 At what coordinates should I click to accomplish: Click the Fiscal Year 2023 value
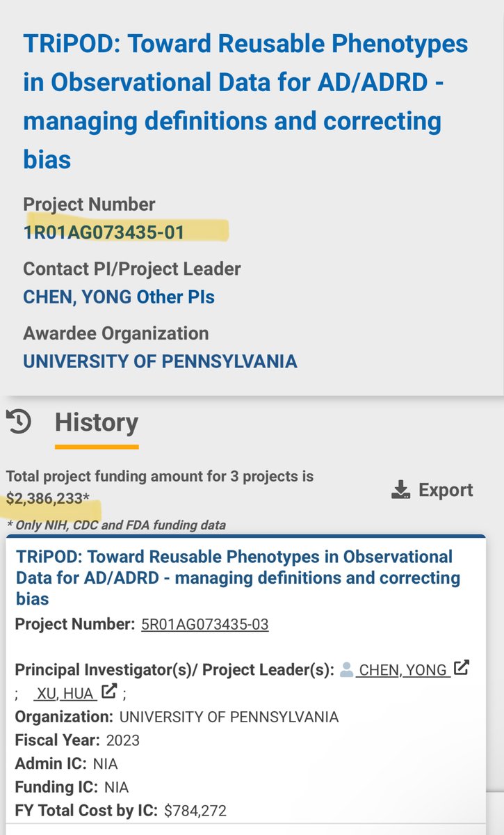(x=123, y=740)
